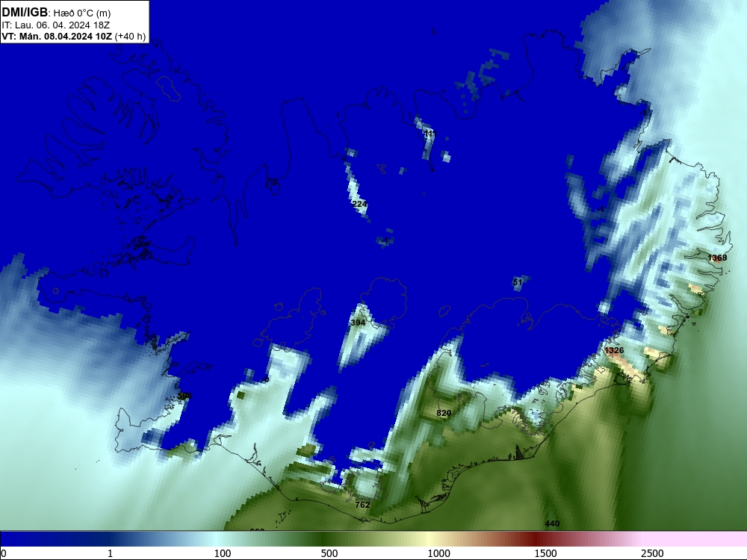Click the 1368 value label on the east coast
This screenshot has width=747, height=560.
[717, 258]
